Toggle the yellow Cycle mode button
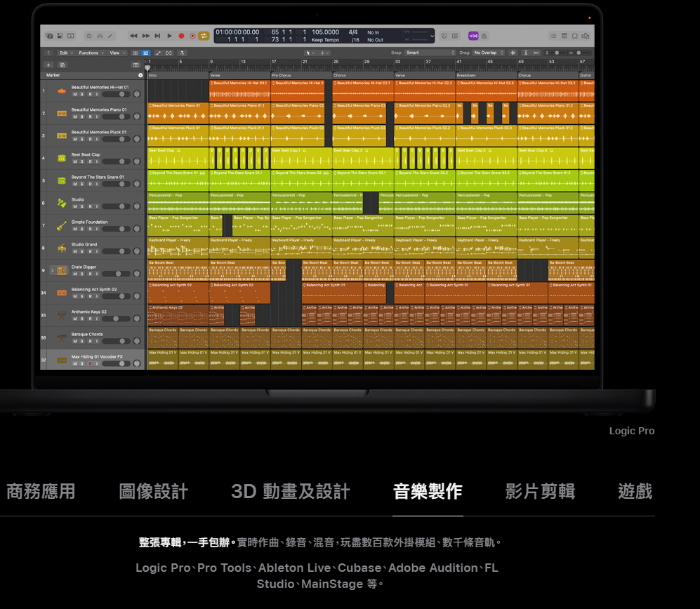Image resolution: width=700 pixels, height=609 pixels. tap(204, 36)
